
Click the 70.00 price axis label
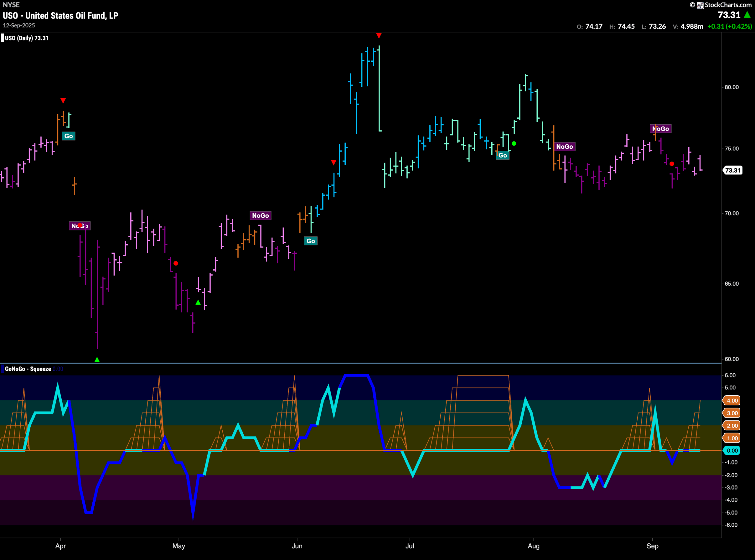click(732, 213)
